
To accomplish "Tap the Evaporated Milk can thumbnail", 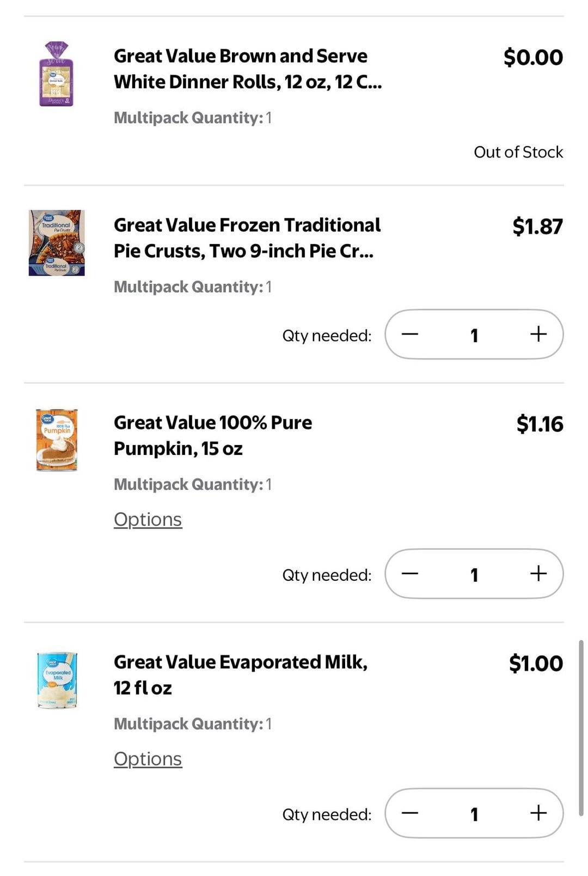I will click(57, 680).
